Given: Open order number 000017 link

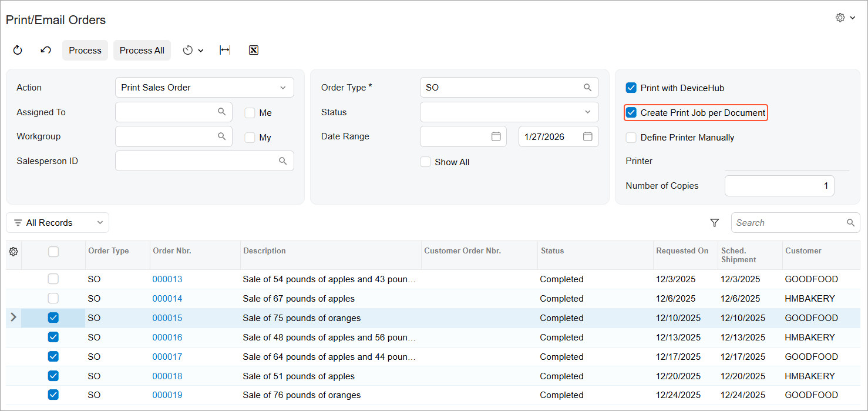Looking at the screenshot, I should click(167, 357).
